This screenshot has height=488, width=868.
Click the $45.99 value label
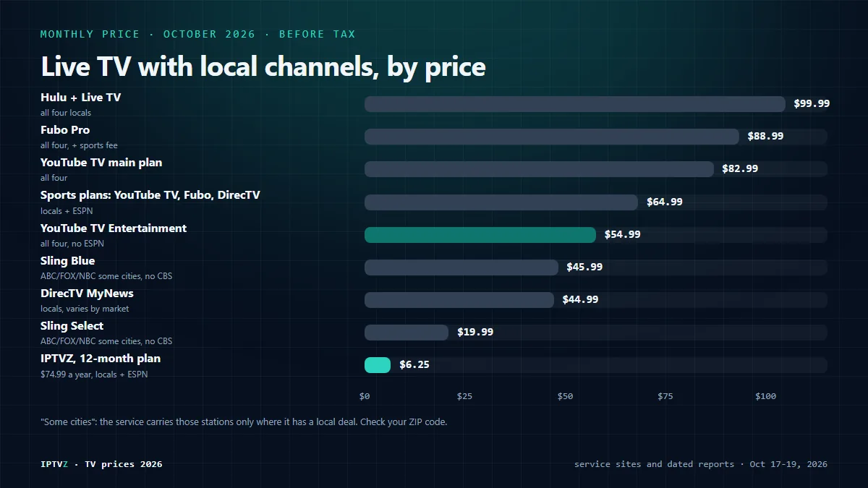pyautogui.click(x=584, y=267)
